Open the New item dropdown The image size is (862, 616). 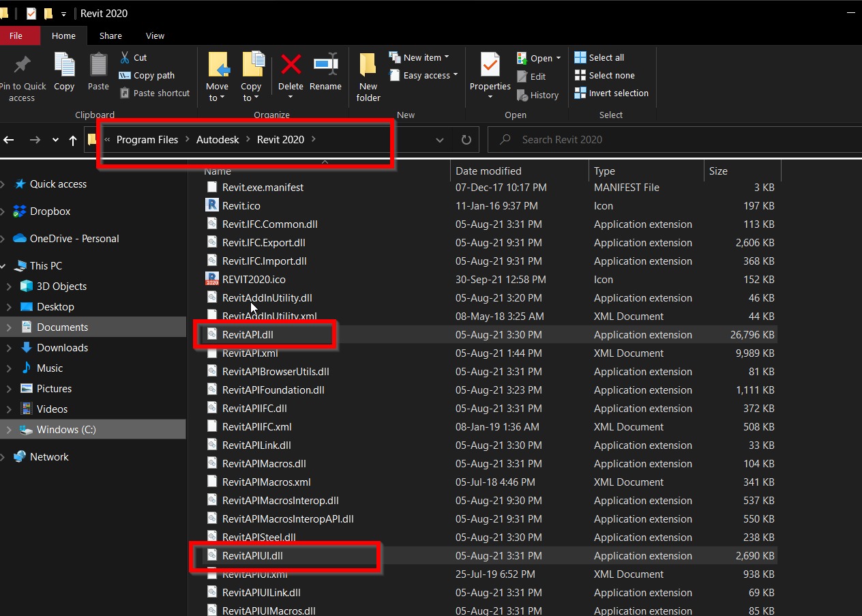422,57
